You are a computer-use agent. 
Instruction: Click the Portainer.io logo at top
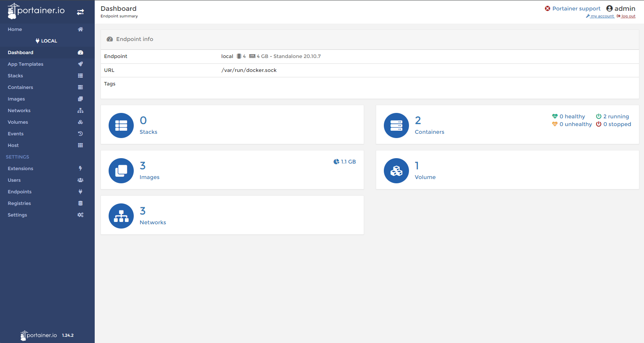pyautogui.click(x=36, y=11)
